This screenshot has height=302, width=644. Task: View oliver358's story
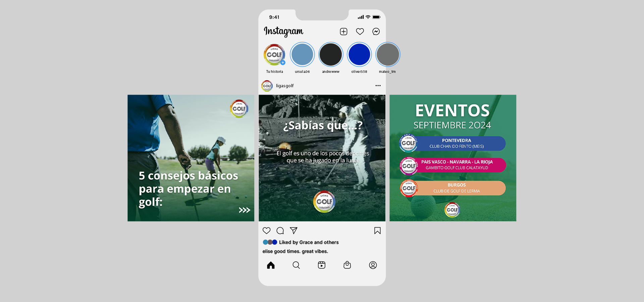click(x=359, y=54)
